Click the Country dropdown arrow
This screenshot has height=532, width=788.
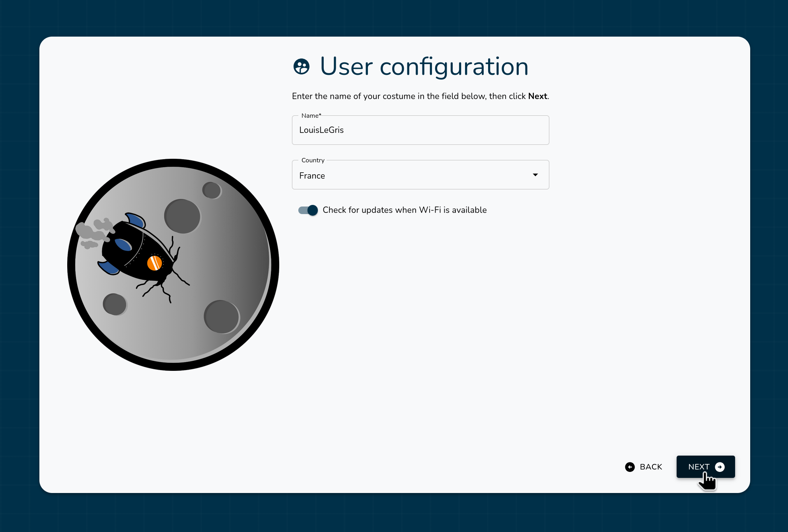pos(535,175)
